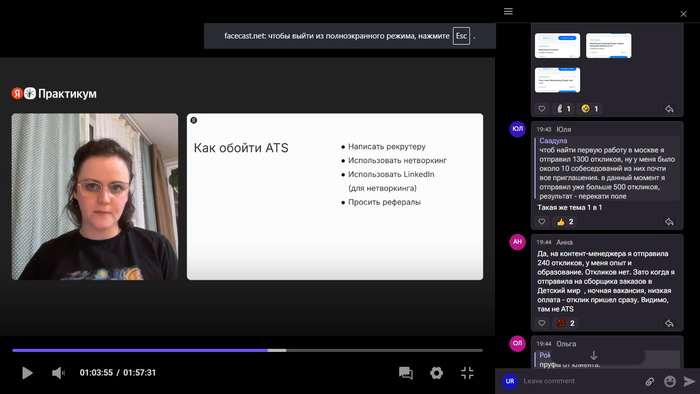The width and height of the screenshot is (700, 394).
Task: Toggle the chat panel icon
Action: [405, 373]
